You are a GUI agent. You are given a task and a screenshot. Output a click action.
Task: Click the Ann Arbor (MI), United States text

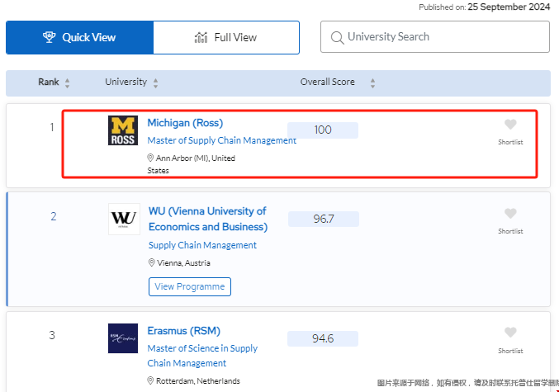click(192, 164)
